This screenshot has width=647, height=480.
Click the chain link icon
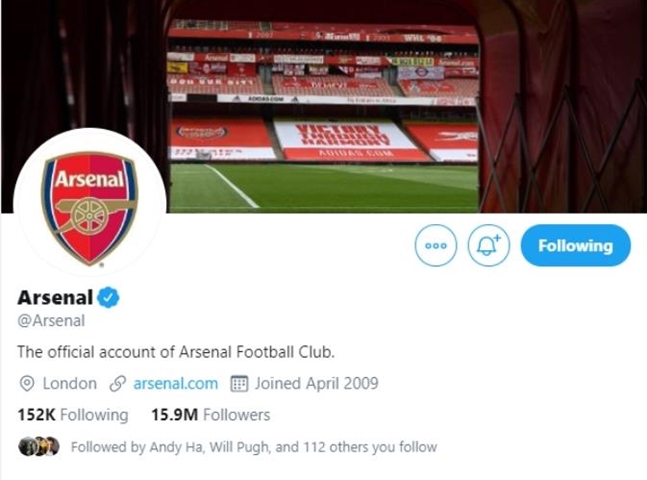coord(118,383)
